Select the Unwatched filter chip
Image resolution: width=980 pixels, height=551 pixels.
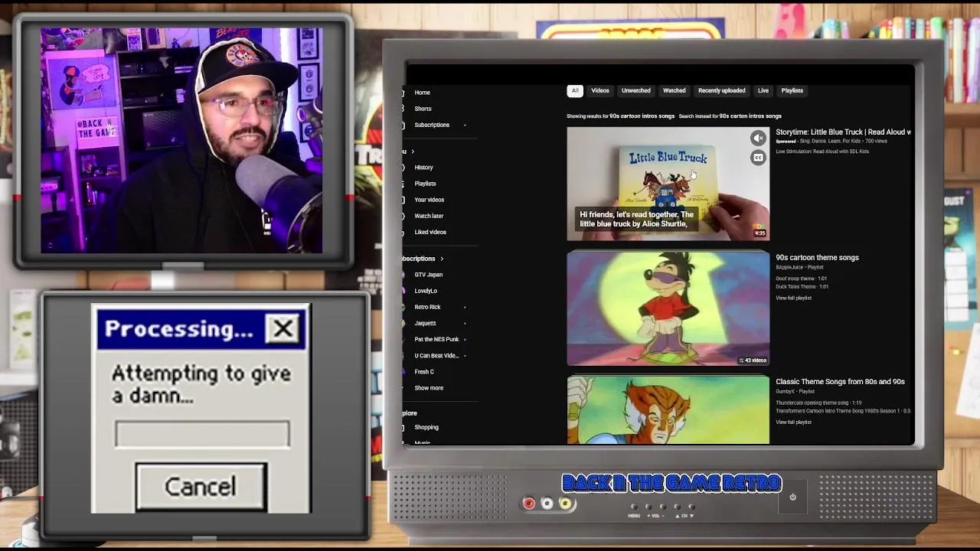point(636,90)
